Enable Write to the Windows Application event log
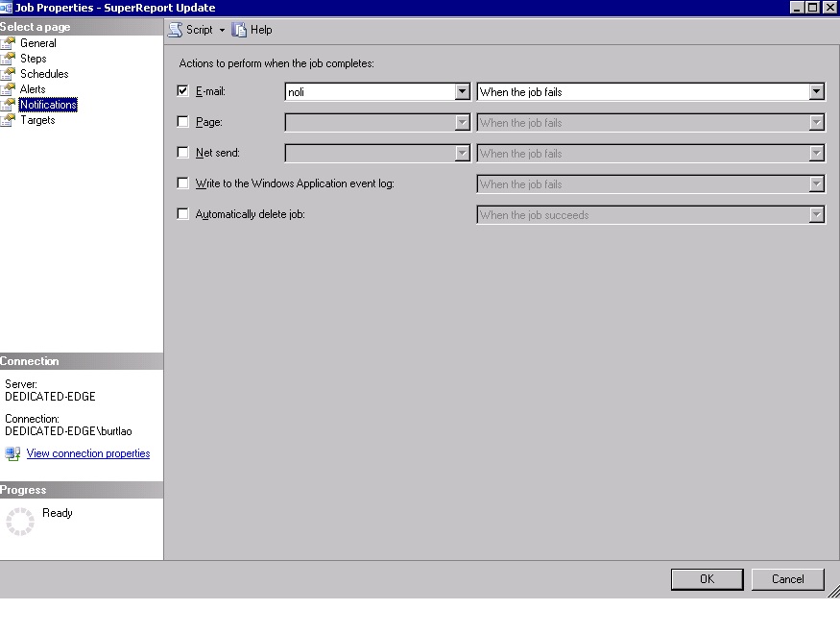This screenshot has width=840, height=634. click(182, 183)
